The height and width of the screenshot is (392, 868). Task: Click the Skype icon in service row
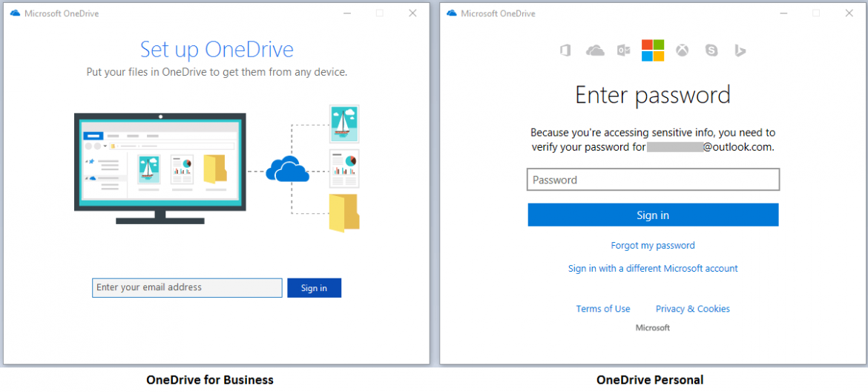coord(711,50)
